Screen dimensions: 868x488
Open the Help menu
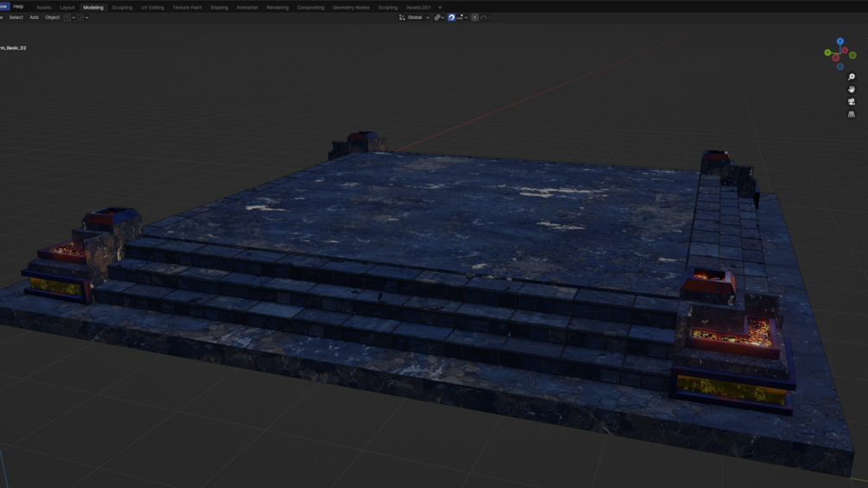tap(18, 7)
